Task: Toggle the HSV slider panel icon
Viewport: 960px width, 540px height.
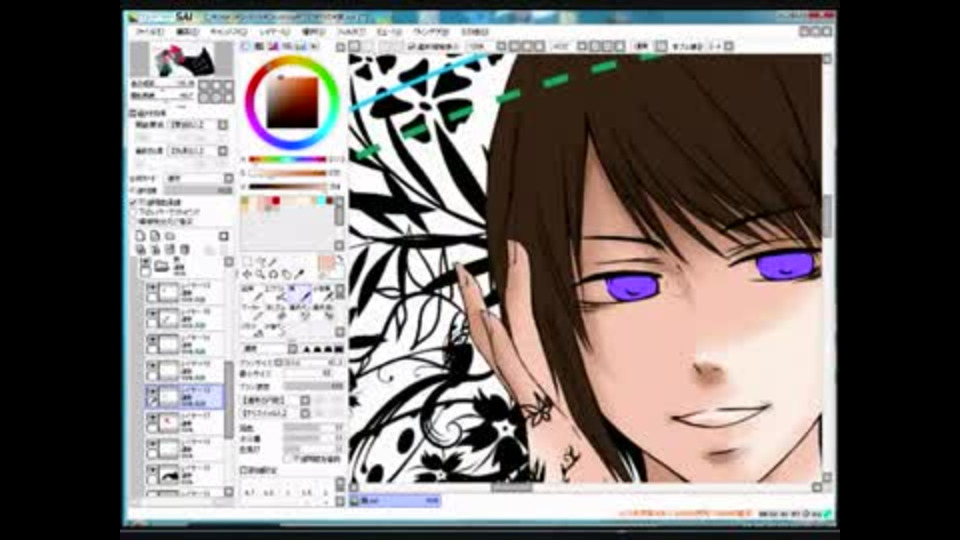Action: click(x=273, y=47)
